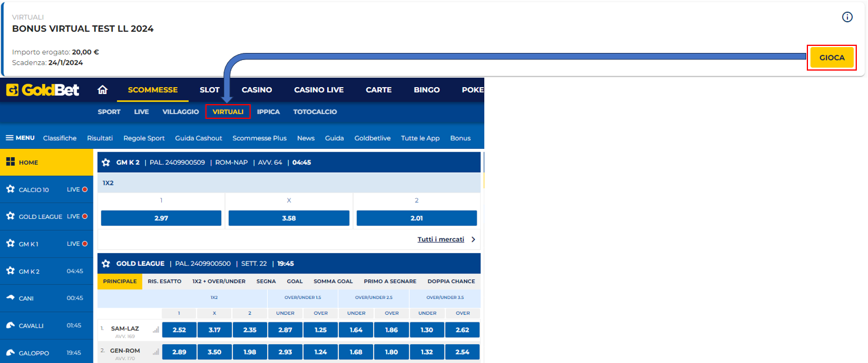The height and width of the screenshot is (363, 868).
Task: Click the info icon on bonus card
Action: (847, 17)
